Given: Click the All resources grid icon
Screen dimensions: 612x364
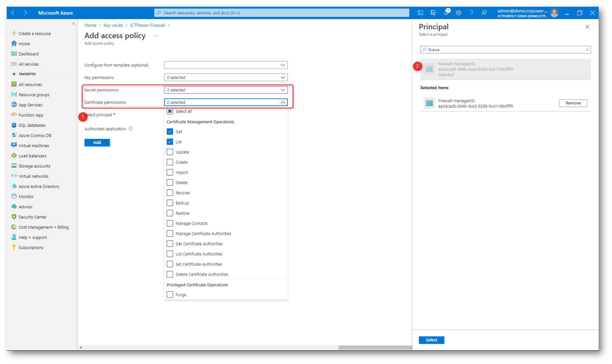Looking at the screenshot, I should point(14,84).
